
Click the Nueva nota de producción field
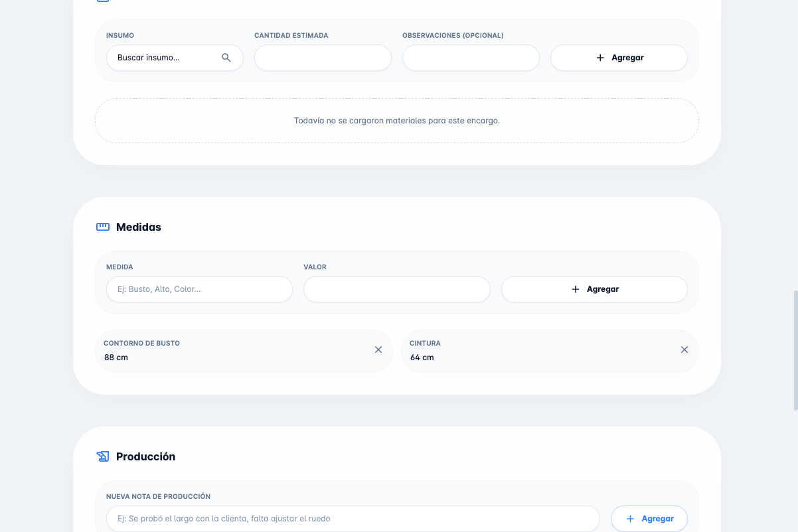[x=353, y=519]
